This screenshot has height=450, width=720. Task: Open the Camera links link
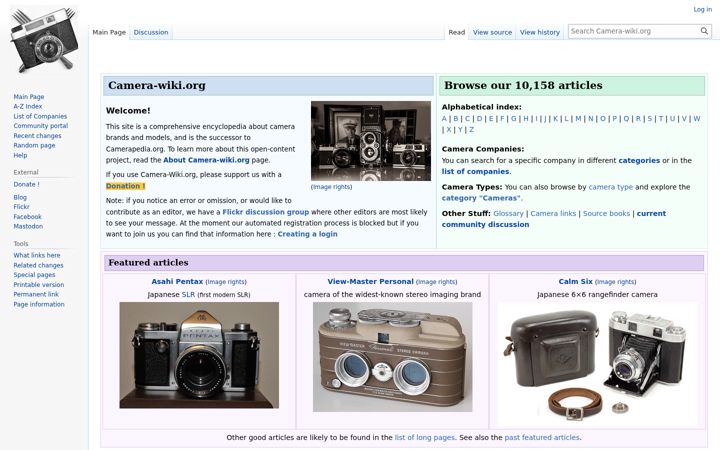coord(553,214)
